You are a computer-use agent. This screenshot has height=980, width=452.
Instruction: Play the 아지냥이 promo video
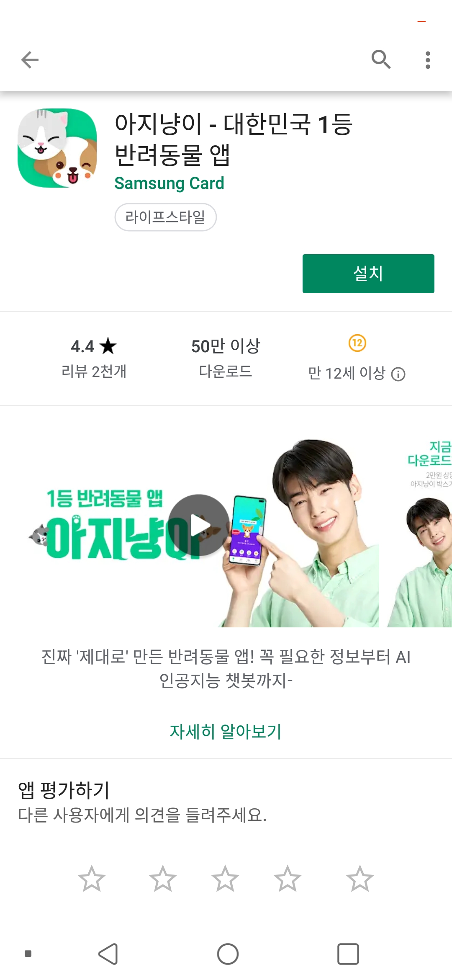pos(199,525)
